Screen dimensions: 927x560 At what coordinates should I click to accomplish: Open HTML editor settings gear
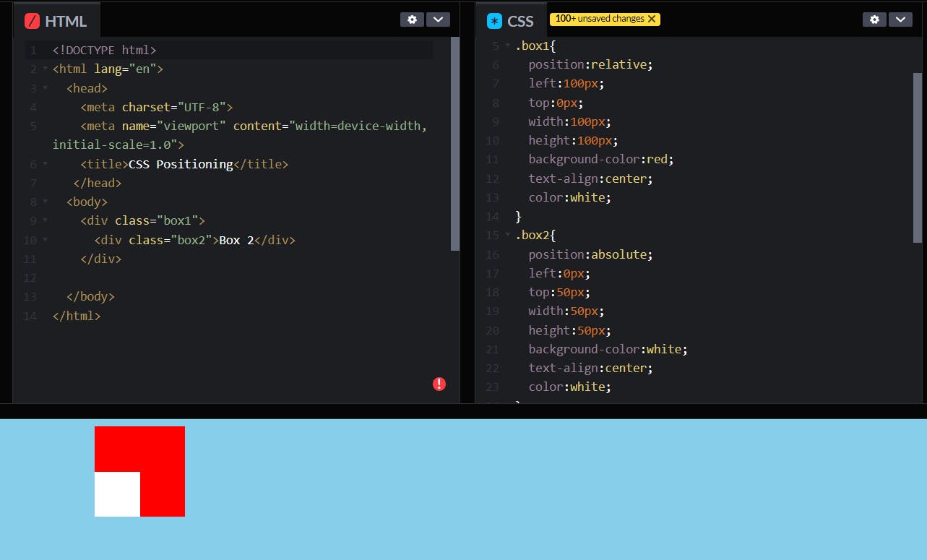[x=412, y=20]
